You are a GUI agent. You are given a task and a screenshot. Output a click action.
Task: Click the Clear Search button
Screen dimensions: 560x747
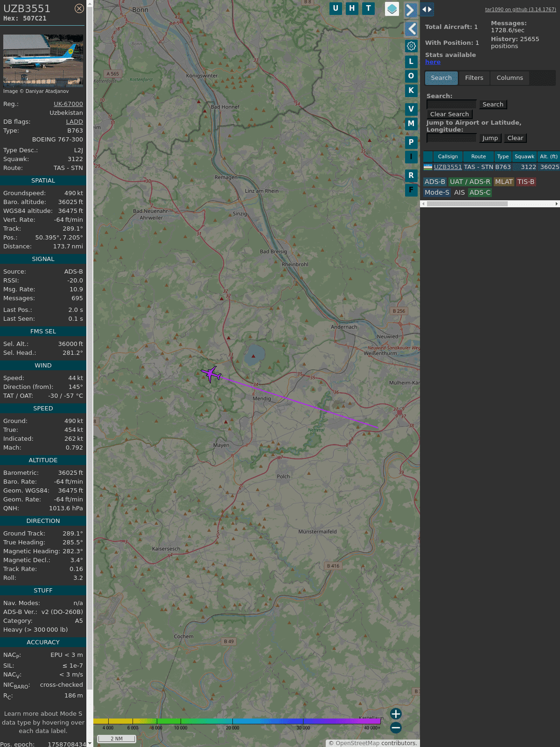click(x=449, y=114)
